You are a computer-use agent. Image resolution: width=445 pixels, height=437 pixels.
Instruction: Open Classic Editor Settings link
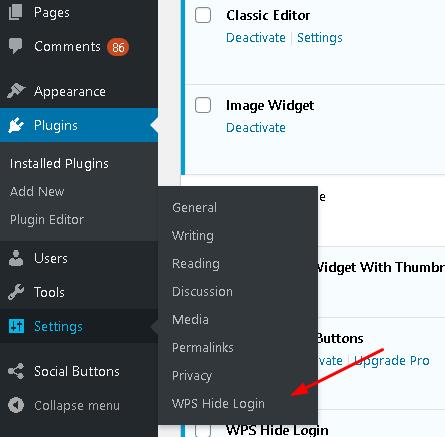(320, 38)
